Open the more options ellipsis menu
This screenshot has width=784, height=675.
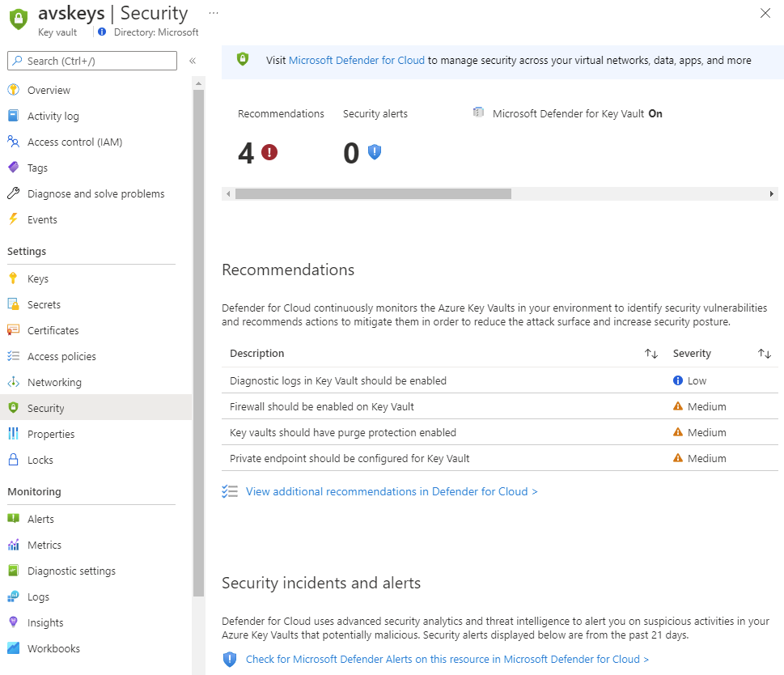pos(214,14)
